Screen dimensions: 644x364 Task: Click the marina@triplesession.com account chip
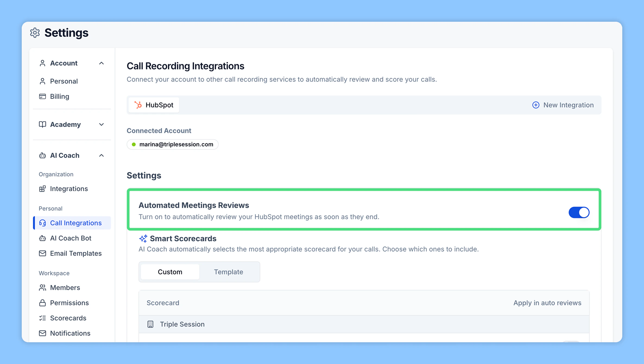(173, 145)
